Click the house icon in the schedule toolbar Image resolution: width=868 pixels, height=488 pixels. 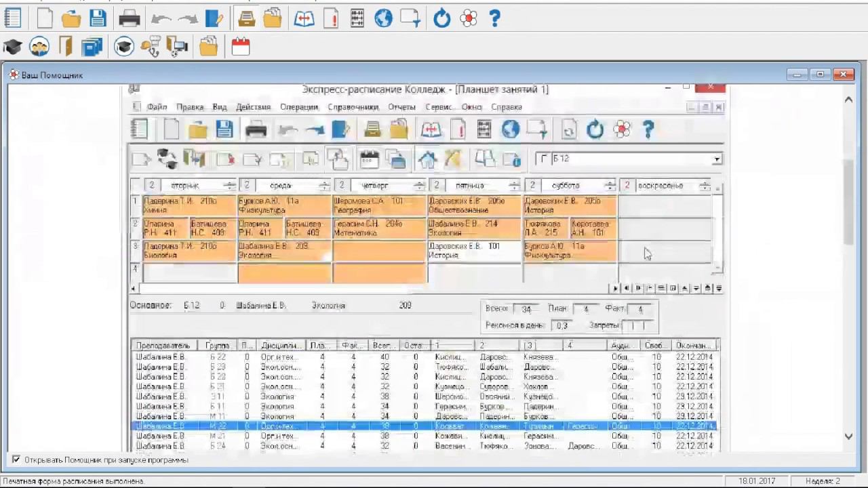click(427, 159)
